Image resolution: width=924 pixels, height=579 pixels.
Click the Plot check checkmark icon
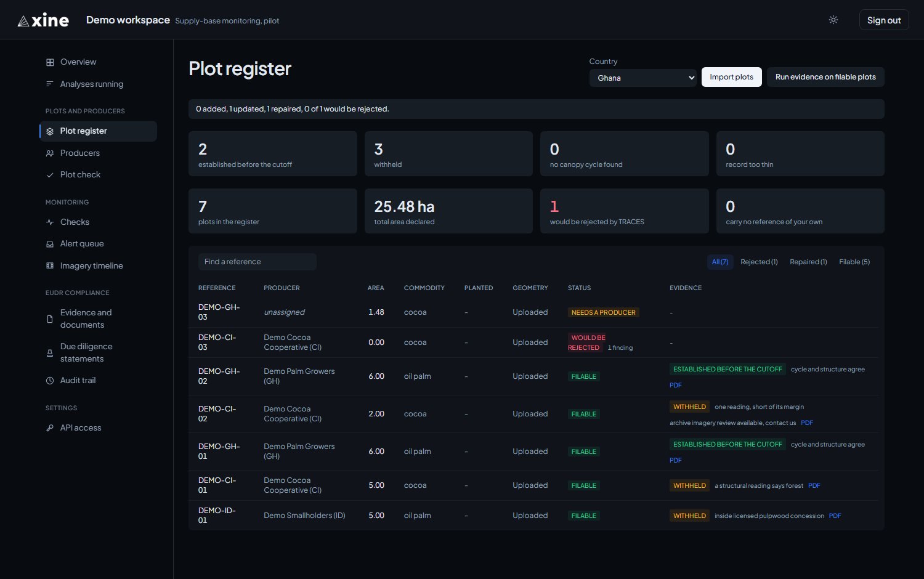pos(50,175)
